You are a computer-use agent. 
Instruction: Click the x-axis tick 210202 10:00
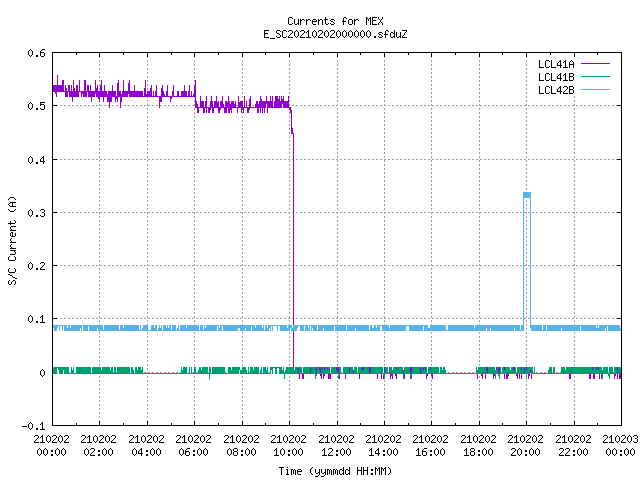[289, 445]
